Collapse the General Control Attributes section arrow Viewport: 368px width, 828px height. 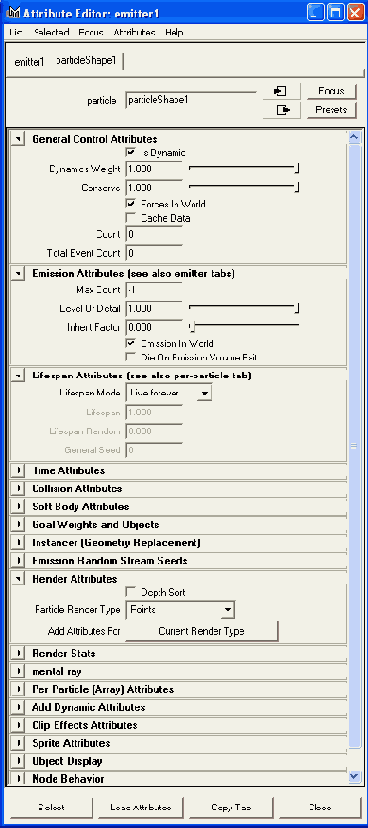pos(18,139)
